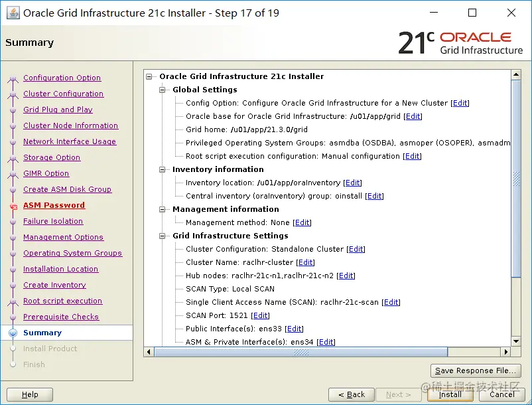Image resolution: width=532 pixels, height=405 pixels.
Task: Collapse the Management information section
Action: (x=162, y=209)
